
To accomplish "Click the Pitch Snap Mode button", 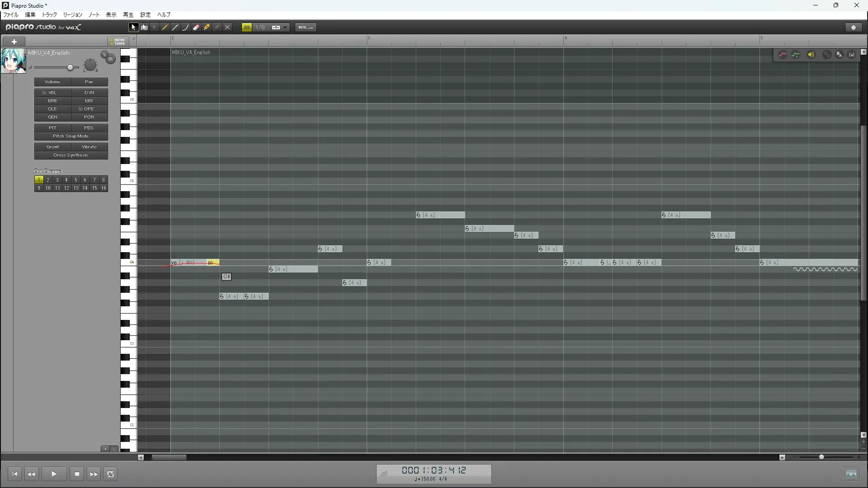I will 71,136.
